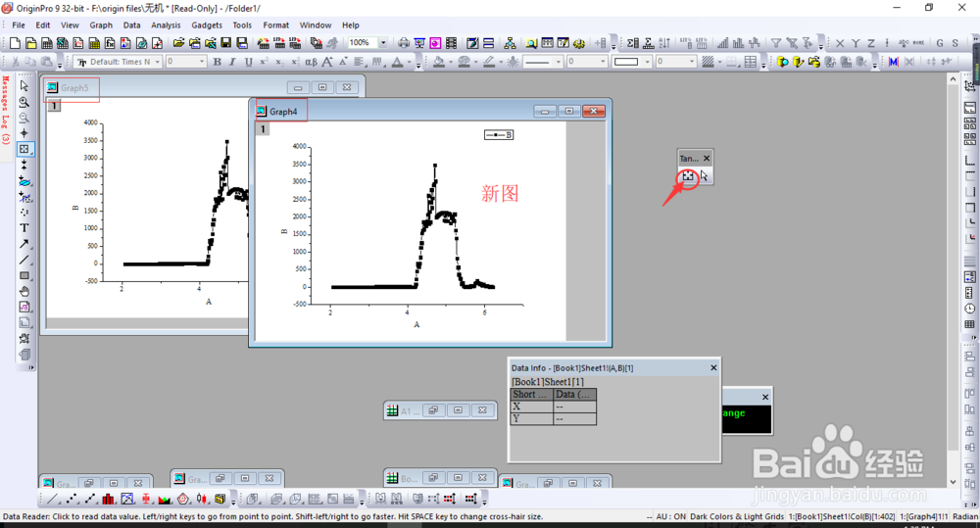This screenshot has width=980, height=528.
Task: Create a new project from toolbar
Action: tap(15, 42)
